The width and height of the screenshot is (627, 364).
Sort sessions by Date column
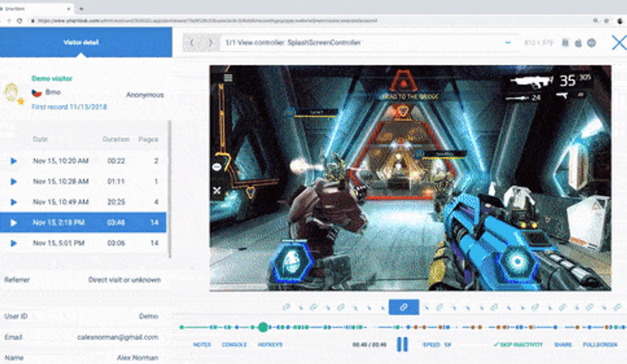point(40,139)
